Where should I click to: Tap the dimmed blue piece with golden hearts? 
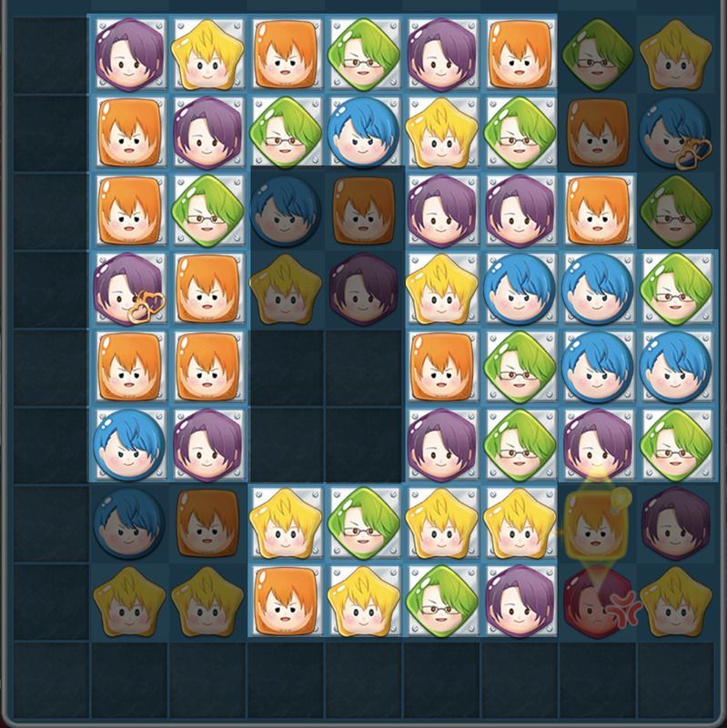(x=675, y=132)
